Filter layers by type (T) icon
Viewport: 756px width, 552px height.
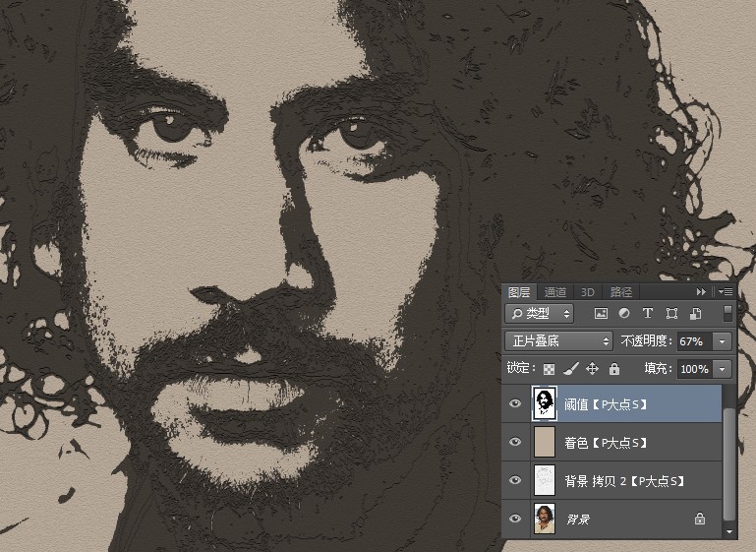pyautogui.click(x=648, y=314)
